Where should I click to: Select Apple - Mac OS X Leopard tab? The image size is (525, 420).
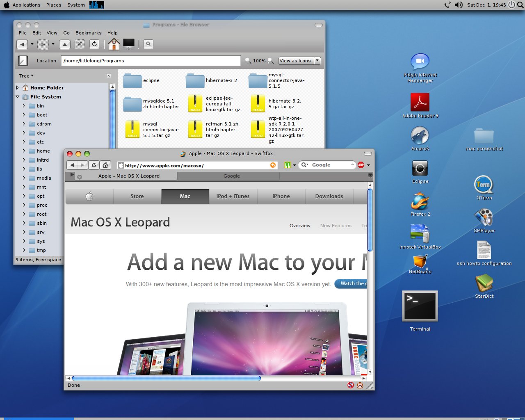129,176
